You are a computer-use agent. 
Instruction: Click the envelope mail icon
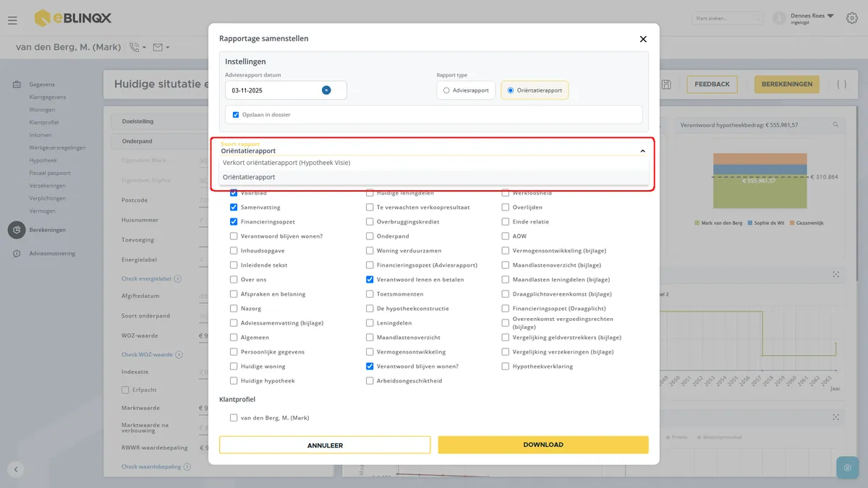coord(158,48)
